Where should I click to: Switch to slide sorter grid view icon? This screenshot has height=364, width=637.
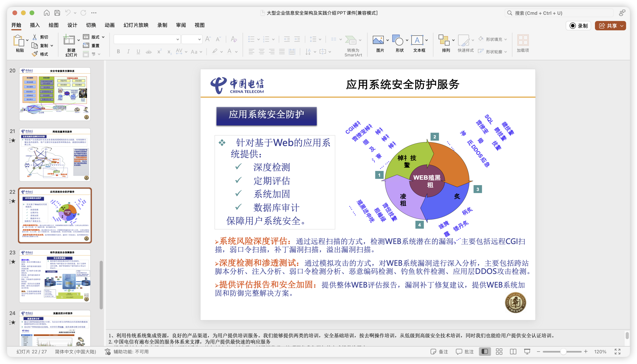tap(499, 352)
